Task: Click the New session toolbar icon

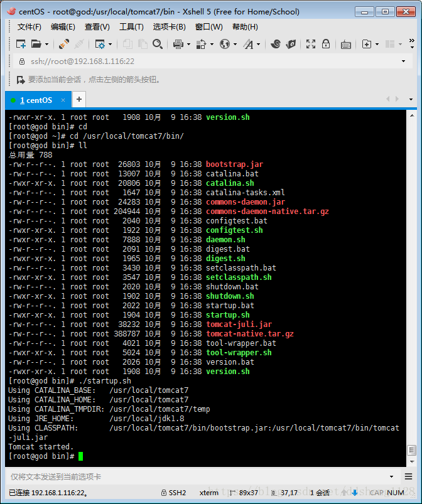Action: click(21, 44)
